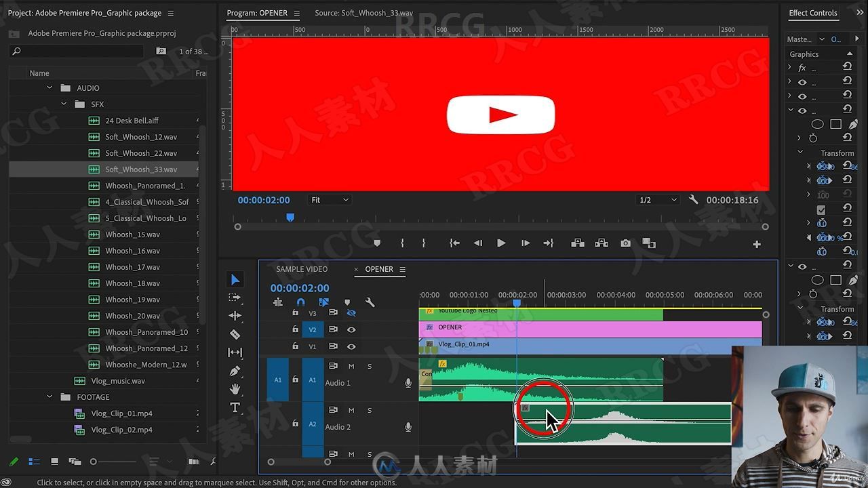Hide the V1 track output
The width and height of the screenshot is (868, 488).
click(351, 346)
